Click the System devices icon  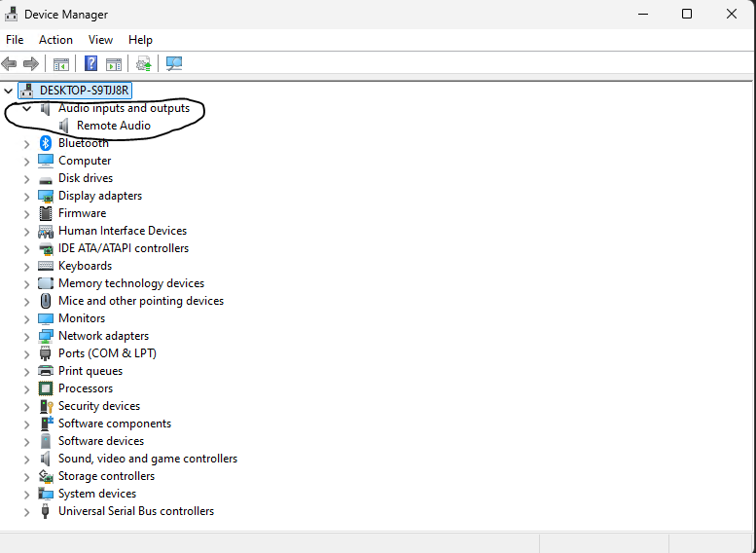(46, 494)
